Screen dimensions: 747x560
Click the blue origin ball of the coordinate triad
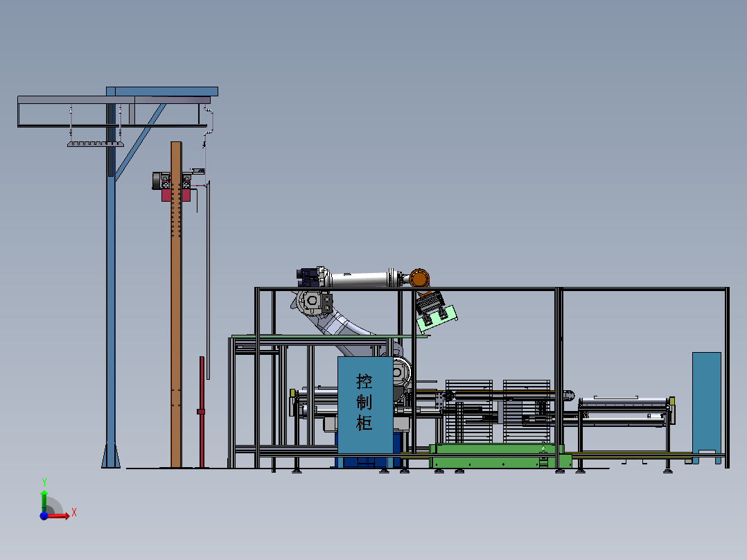(x=44, y=516)
